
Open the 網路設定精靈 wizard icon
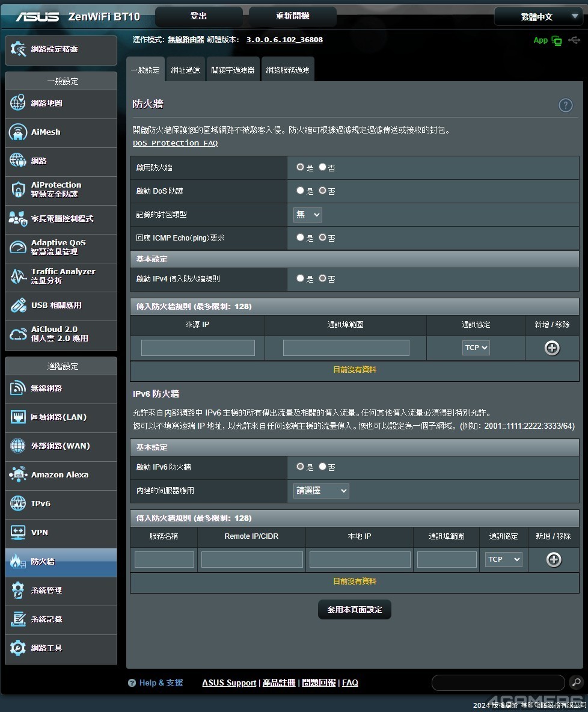pos(18,49)
